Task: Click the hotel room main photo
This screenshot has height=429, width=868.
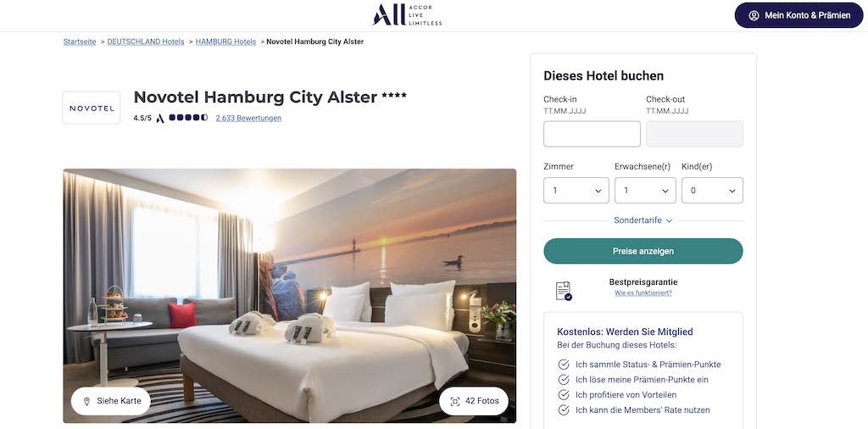Action: pyautogui.click(x=290, y=296)
